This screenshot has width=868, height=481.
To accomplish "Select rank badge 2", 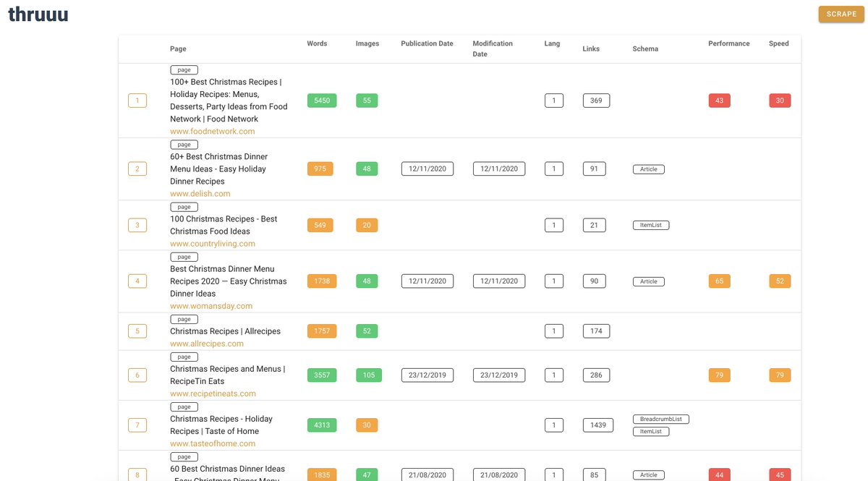I will [137, 169].
